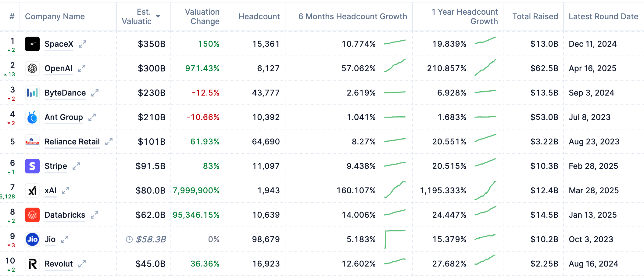The width and height of the screenshot is (644, 276).
Task: Expand the Ant Group row with arrows icon
Action: point(92,117)
